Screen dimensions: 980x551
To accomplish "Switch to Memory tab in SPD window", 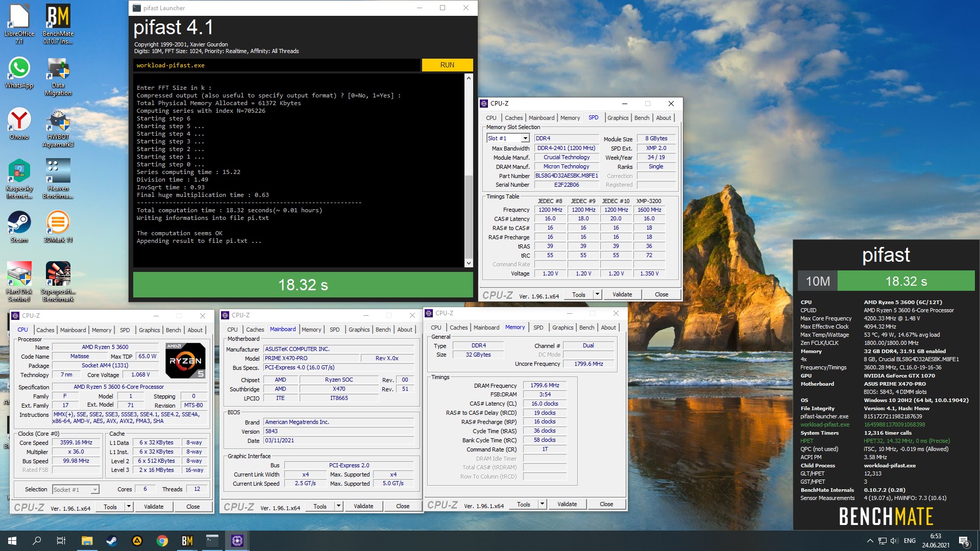I will click(x=570, y=118).
